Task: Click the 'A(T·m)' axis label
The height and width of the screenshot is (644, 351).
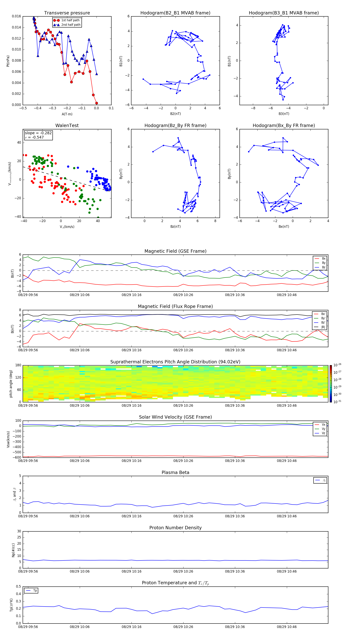Action: pyautogui.click(x=67, y=114)
